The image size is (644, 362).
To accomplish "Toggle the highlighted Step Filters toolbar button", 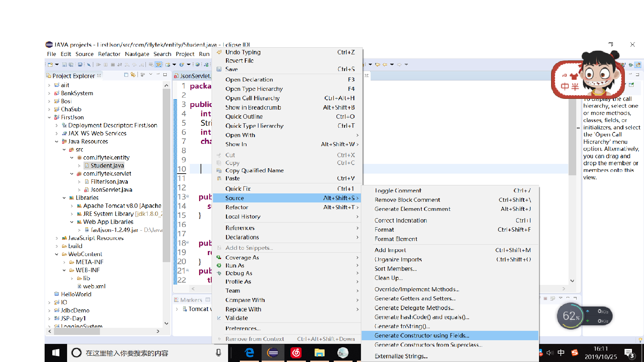I will point(159,65).
